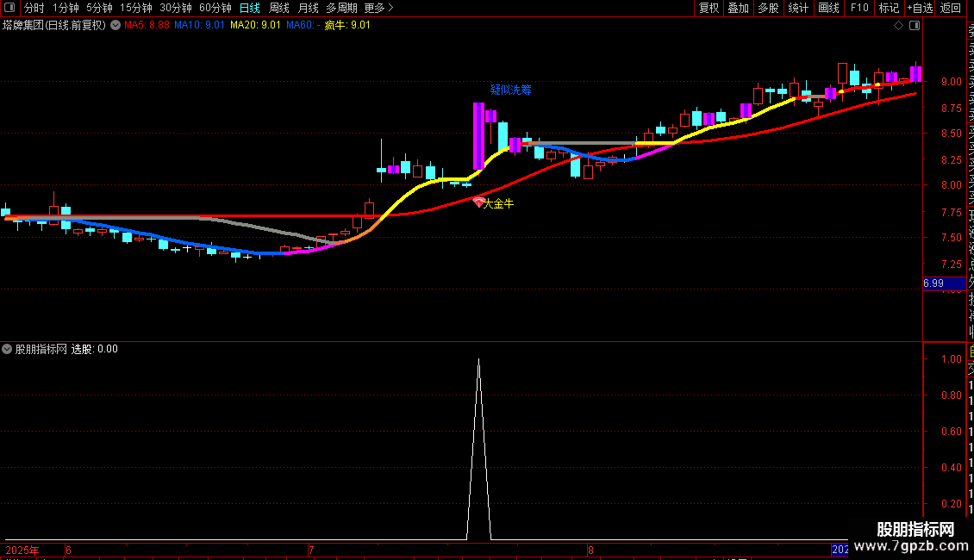Click the MA5: 8.88 legend value
The image size is (974, 560).
(147, 26)
